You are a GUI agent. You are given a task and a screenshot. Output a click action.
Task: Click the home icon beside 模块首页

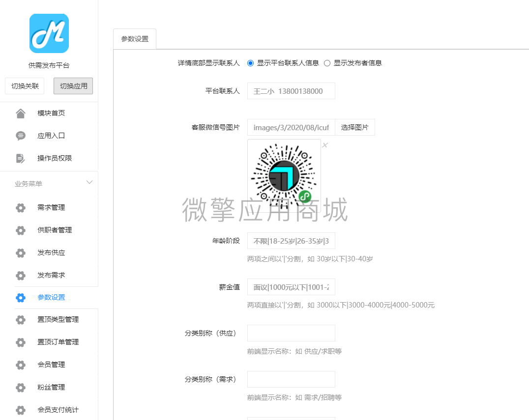click(x=21, y=113)
